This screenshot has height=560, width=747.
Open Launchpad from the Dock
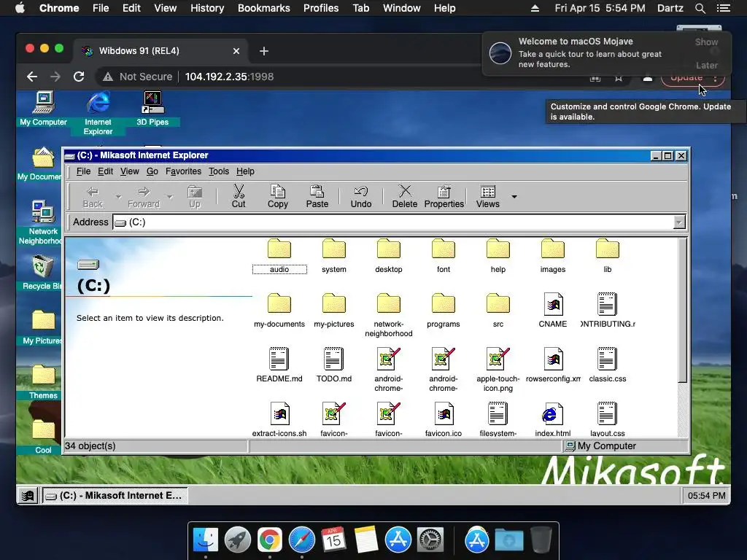[x=238, y=540]
